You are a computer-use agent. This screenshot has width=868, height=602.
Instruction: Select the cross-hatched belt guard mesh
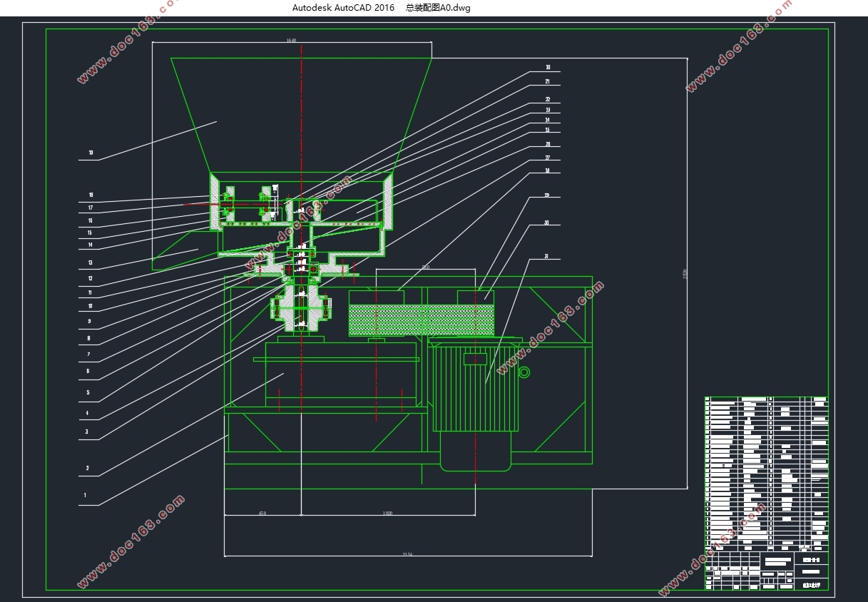421,320
